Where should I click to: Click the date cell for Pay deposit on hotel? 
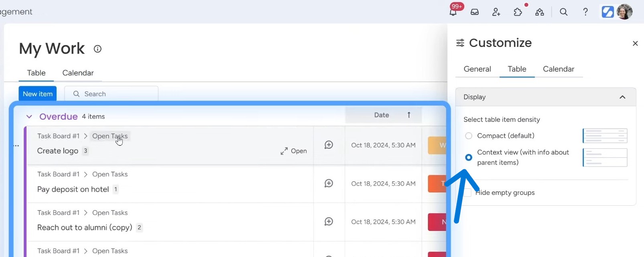[383, 184]
